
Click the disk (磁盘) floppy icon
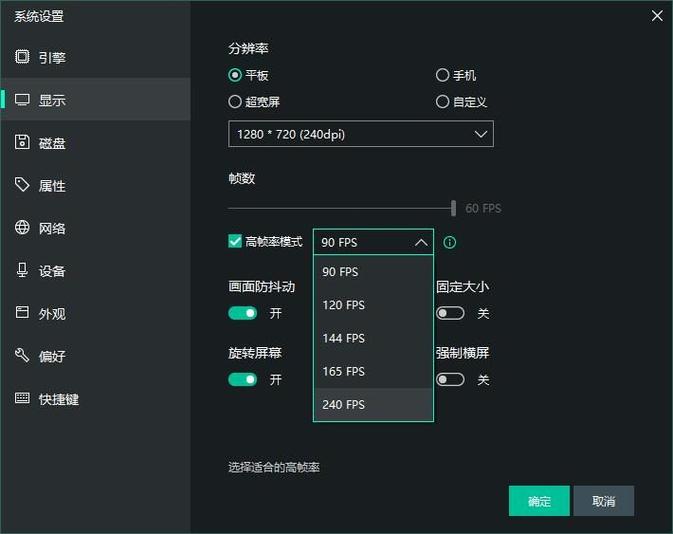(22, 142)
